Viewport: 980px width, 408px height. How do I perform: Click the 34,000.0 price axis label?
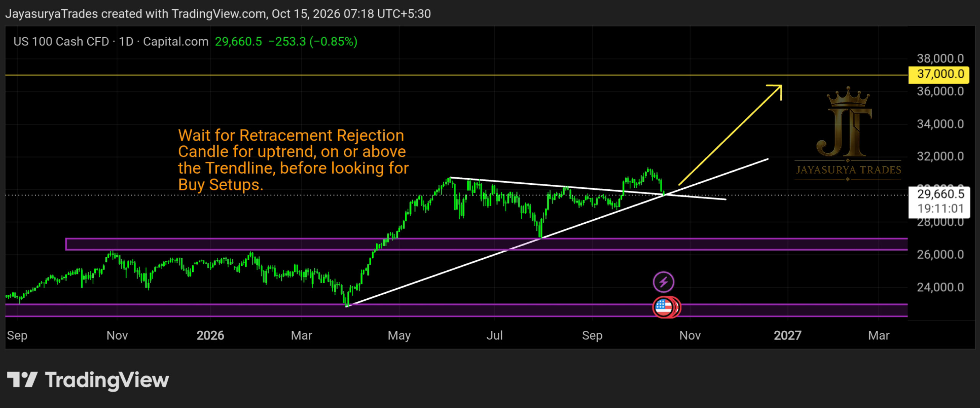(x=940, y=124)
